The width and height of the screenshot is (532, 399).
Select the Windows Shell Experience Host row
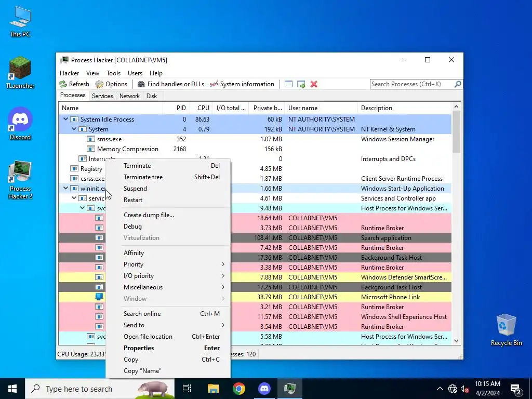click(255, 316)
